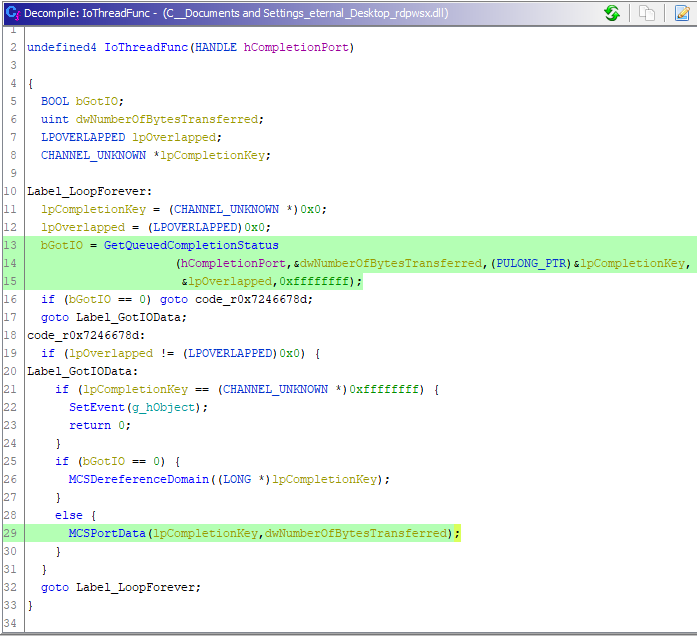Click 0xffffffff constant on line 21

coord(384,389)
